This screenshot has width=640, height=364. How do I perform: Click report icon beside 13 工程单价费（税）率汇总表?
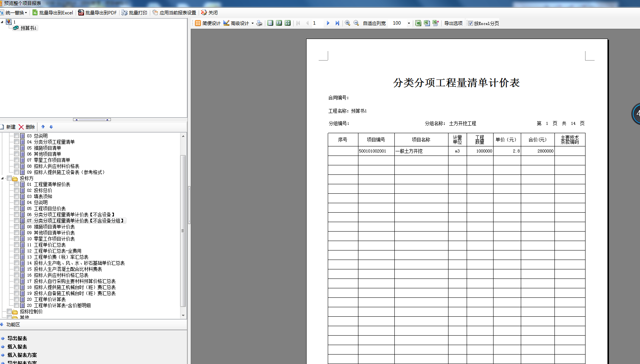tap(22, 257)
